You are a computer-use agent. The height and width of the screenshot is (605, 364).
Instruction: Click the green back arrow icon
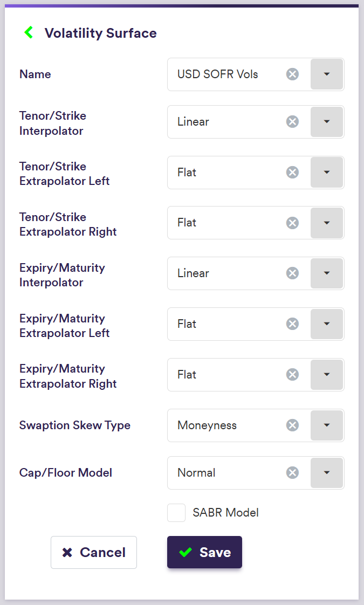pos(29,33)
